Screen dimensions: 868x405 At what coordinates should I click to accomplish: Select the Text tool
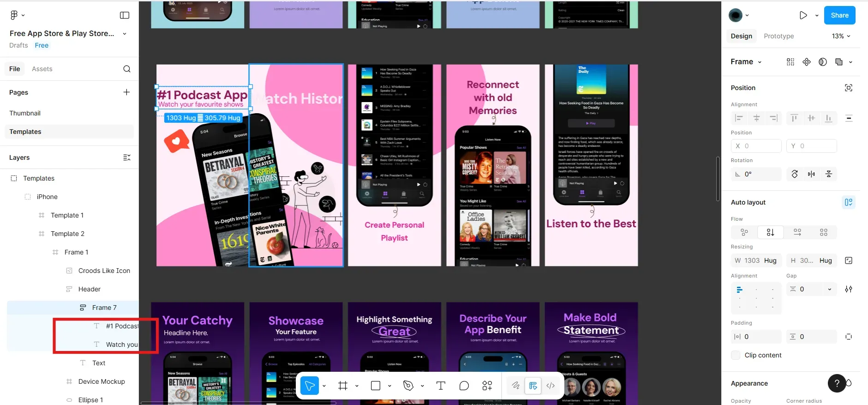point(441,386)
